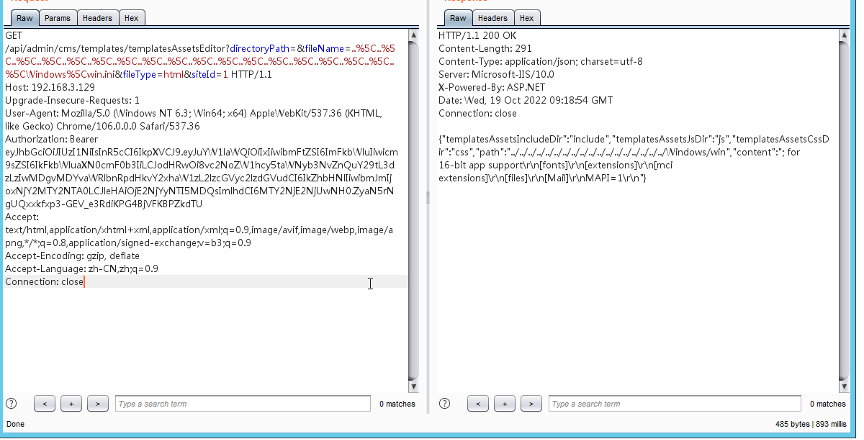Go to previous search match in Response
Viewport: 864px width, 440px height.
tap(478, 404)
